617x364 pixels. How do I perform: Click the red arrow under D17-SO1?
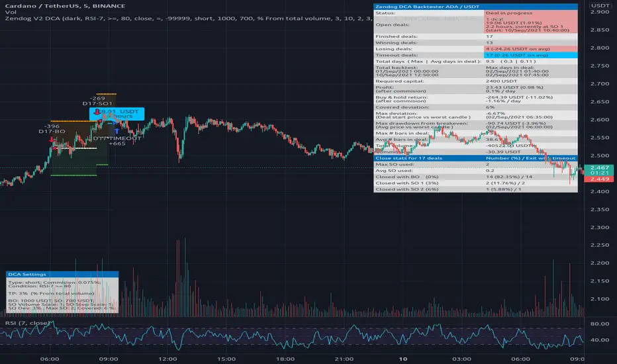[x=98, y=113]
